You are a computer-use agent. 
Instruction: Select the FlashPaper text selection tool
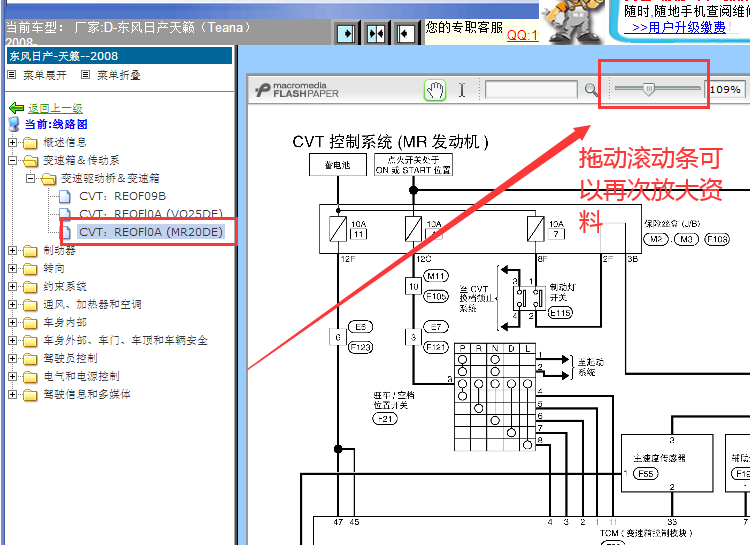coord(462,90)
